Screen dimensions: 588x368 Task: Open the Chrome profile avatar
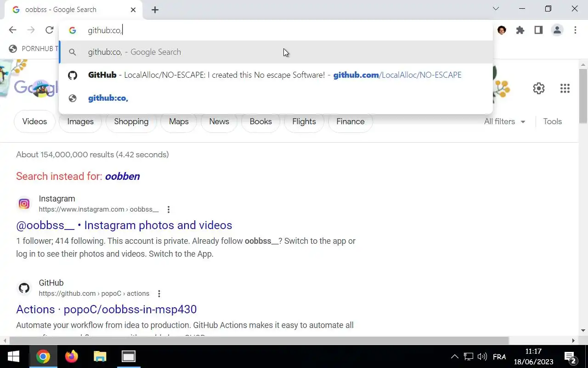click(557, 30)
